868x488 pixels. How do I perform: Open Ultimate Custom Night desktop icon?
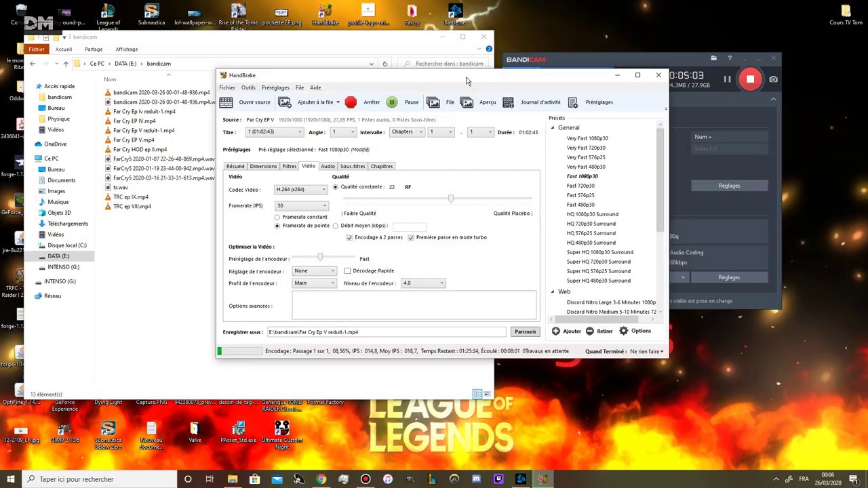[282, 435]
